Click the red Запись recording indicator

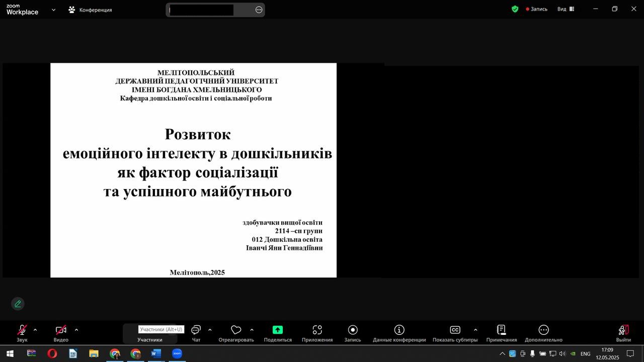click(x=537, y=9)
